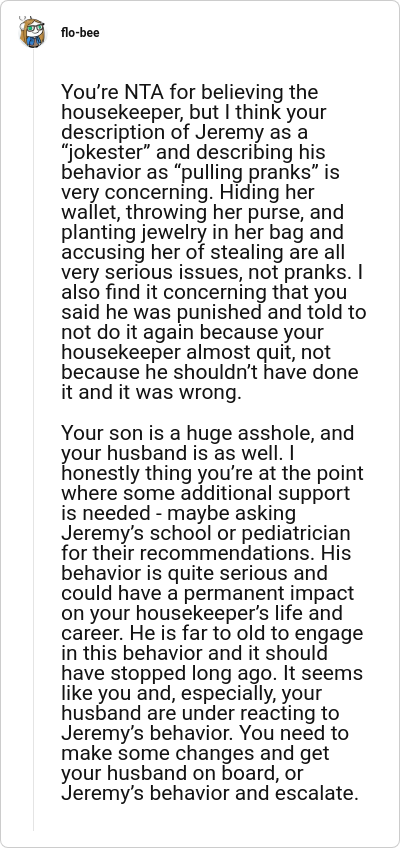Open flo-bee's avatar image
The width and height of the screenshot is (400, 848).
tap(32, 32)
